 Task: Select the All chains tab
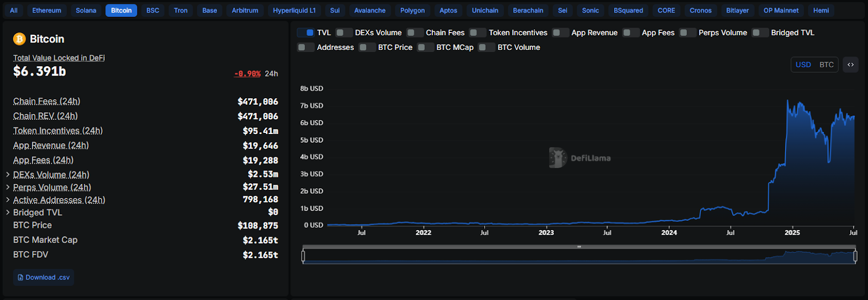click(x=14, y=10)
